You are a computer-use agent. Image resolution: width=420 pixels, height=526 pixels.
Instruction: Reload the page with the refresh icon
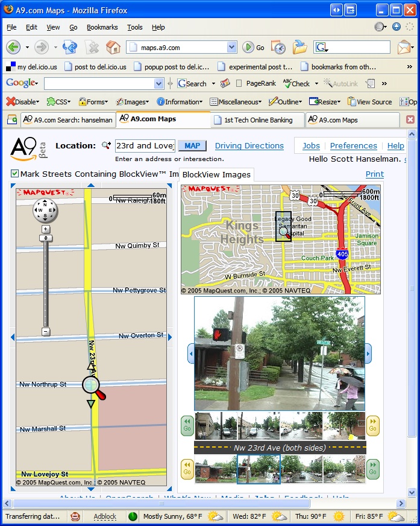point(70,47)
